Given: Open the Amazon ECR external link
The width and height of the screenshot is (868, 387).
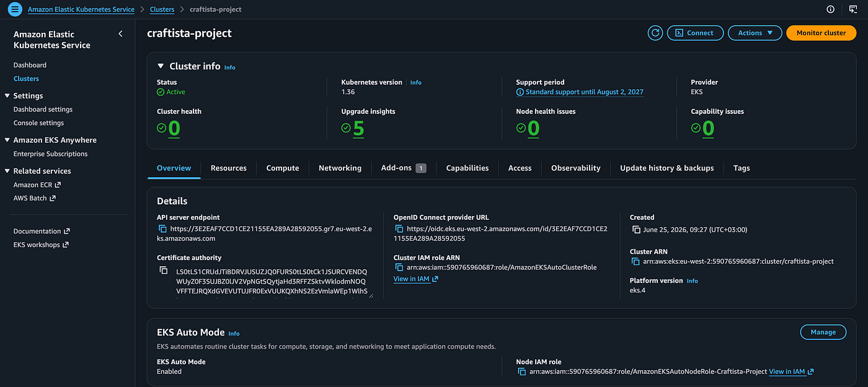Looking at the screenshot, I should pyautogui.click(x=37, y=185).
